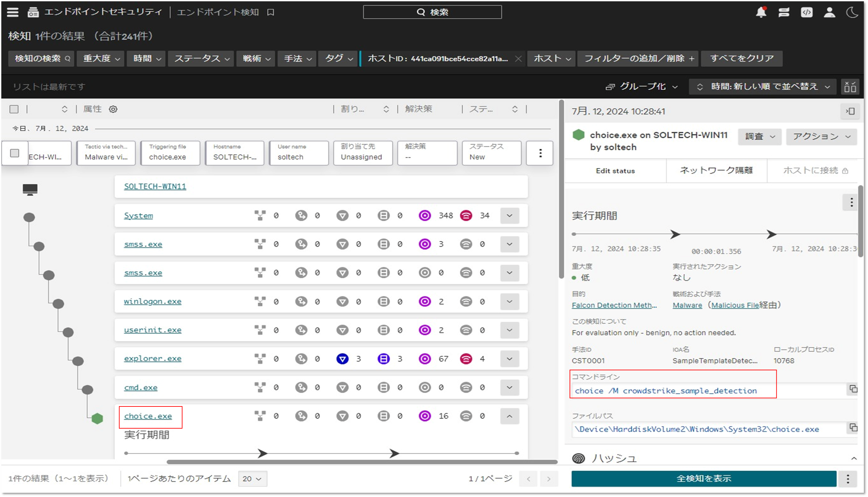Select the ネットワーク隔離 tab

716,171
